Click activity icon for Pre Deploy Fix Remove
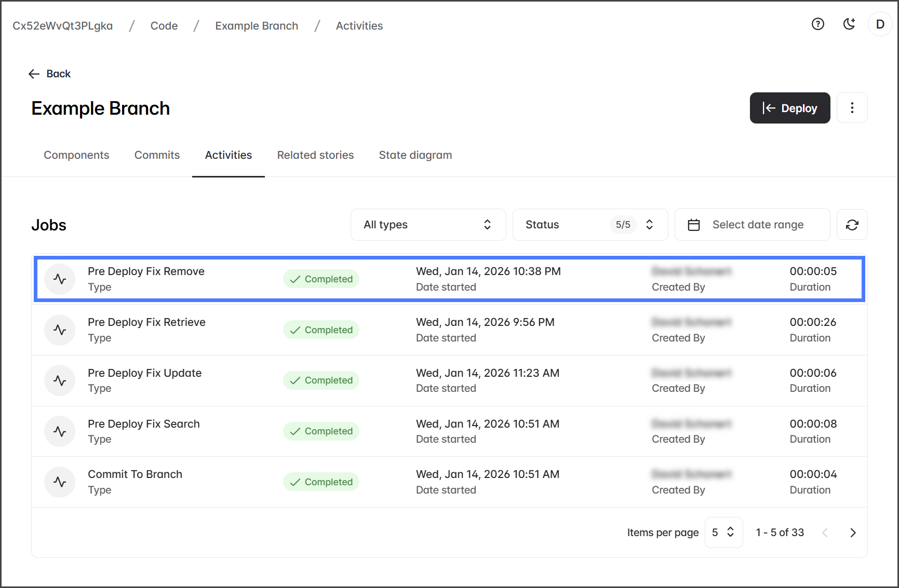The image size is (899, 588). coord(60,279)
